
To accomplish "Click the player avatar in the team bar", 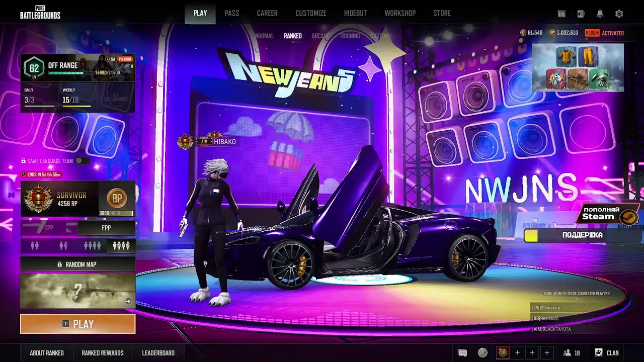I will pyautogui.click(x=502, y=353).
